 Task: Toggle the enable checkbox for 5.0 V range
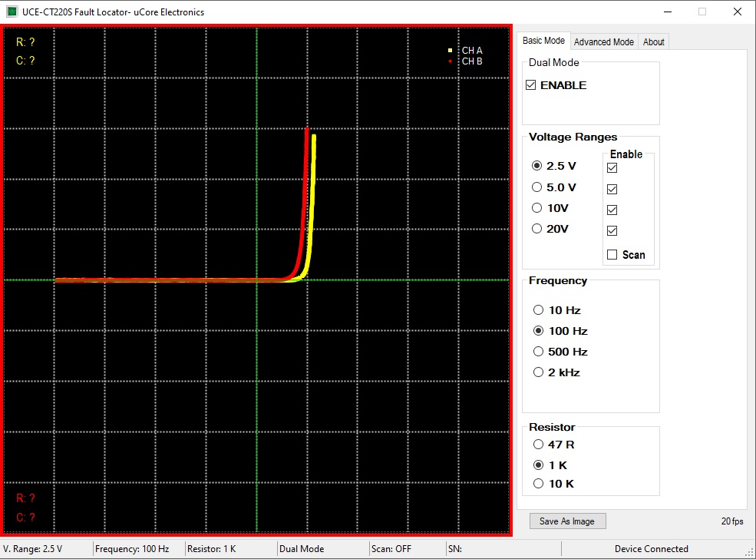click(612, 189)
